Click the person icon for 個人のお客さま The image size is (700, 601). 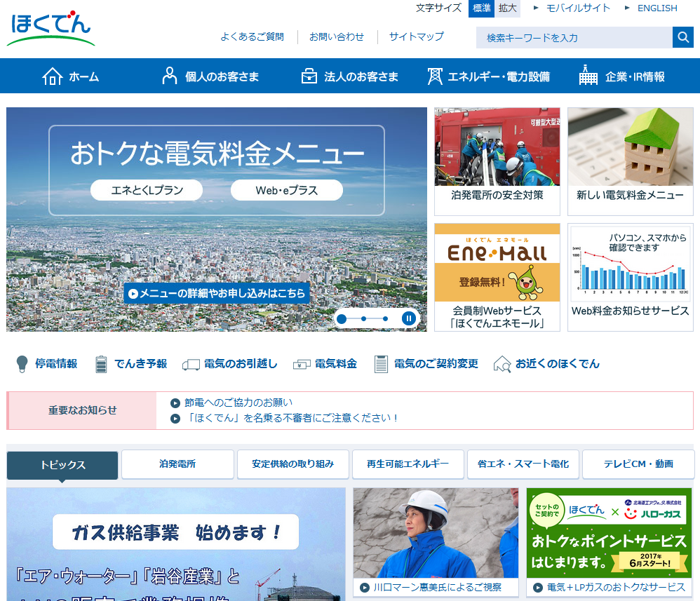click(x=170, y=76)
